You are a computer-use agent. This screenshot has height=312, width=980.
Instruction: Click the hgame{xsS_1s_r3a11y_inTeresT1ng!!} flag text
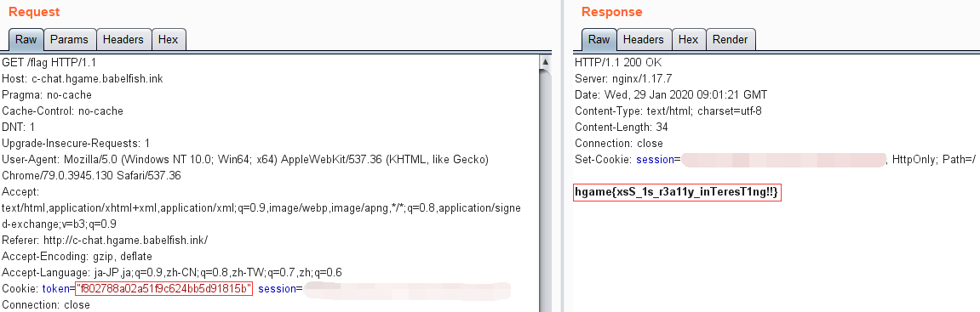click(x=678, y=193)
